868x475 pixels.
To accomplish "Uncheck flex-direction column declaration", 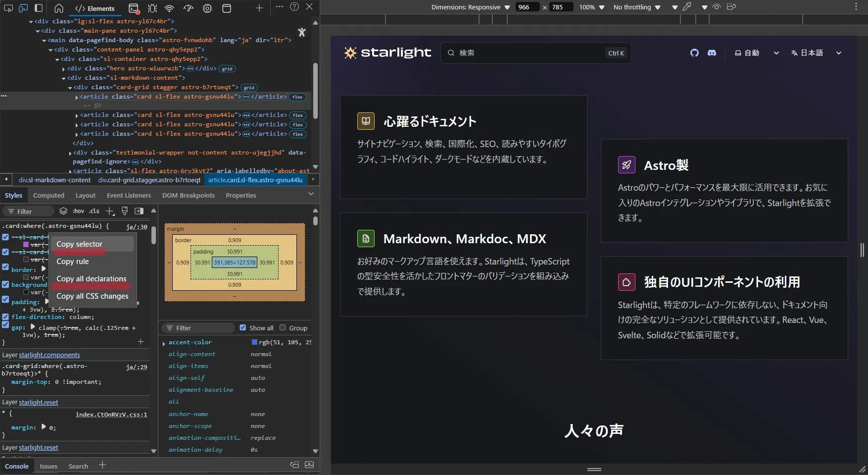I will [x=5, y=317].
